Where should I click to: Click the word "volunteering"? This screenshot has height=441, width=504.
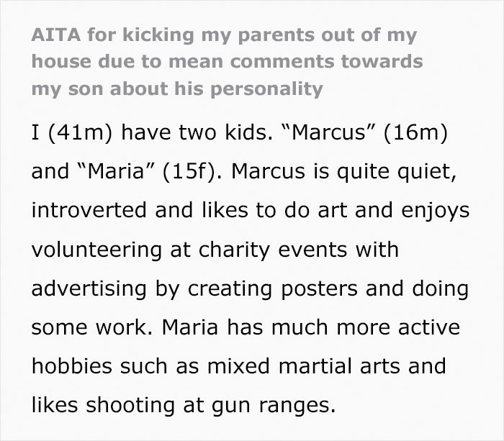coord(96,249)
